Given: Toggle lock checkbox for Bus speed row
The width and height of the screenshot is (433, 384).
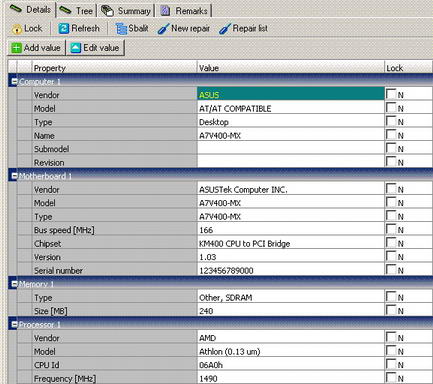Looking at the screenshot, I should (391, 229).
